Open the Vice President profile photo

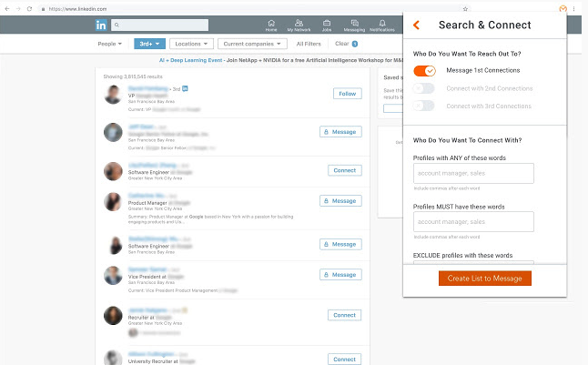[x=113, y=276]
